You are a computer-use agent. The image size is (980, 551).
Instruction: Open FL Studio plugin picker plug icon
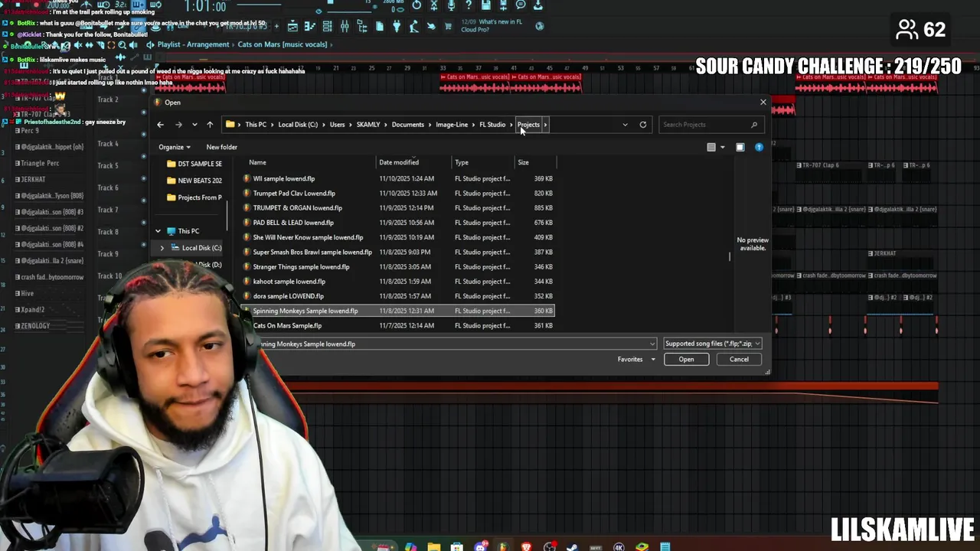[x=397, y=27]
